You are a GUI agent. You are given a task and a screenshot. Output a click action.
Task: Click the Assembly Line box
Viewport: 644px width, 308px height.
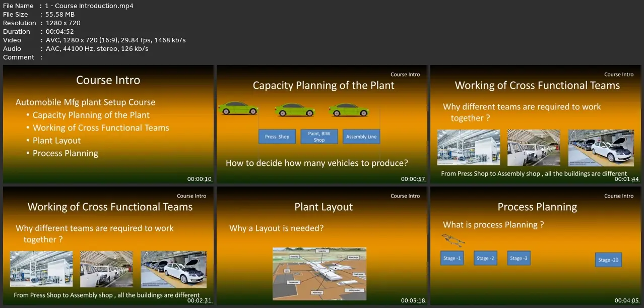click(x=361, y=136)
